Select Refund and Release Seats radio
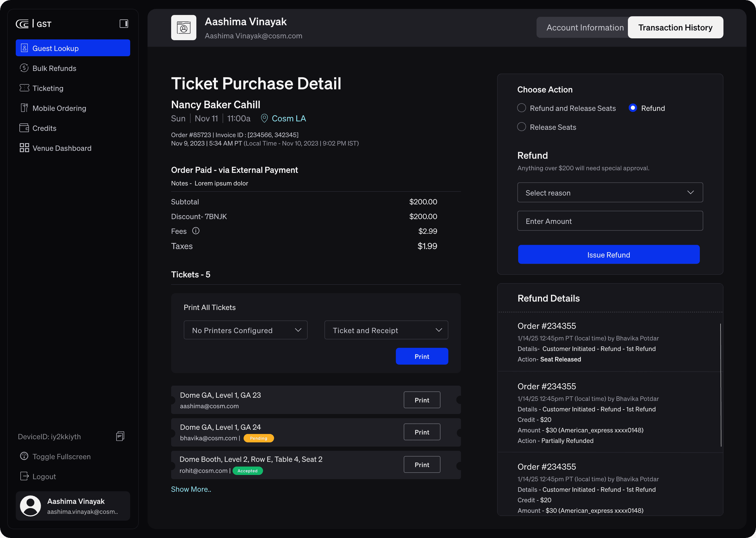Viewport: 756px width, 538px height. (521, 108)
